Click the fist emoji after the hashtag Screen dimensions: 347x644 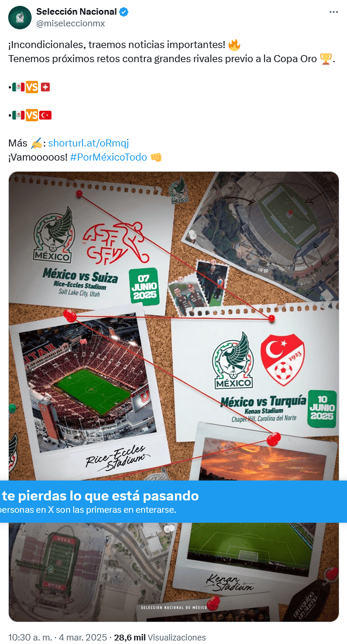156,157
